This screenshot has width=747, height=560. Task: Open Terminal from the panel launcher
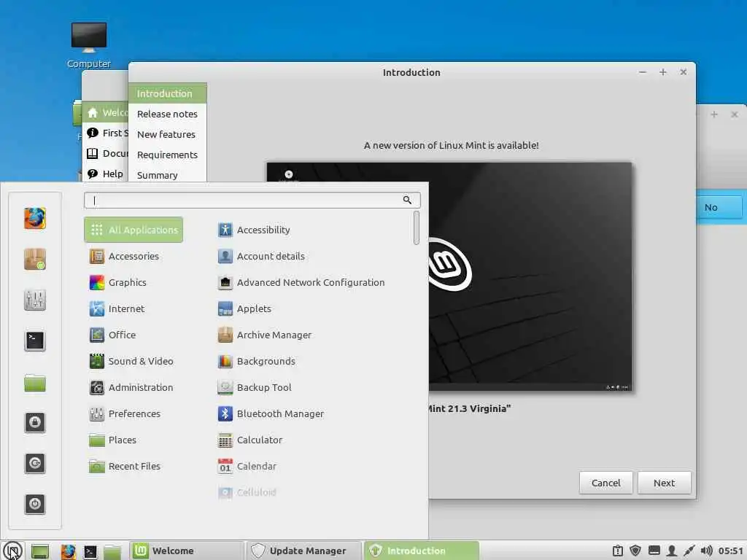click(90, 551)
